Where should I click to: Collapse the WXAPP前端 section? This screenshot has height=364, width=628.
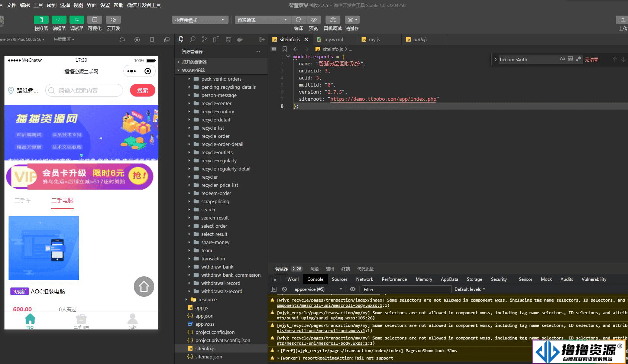(221, 70)
